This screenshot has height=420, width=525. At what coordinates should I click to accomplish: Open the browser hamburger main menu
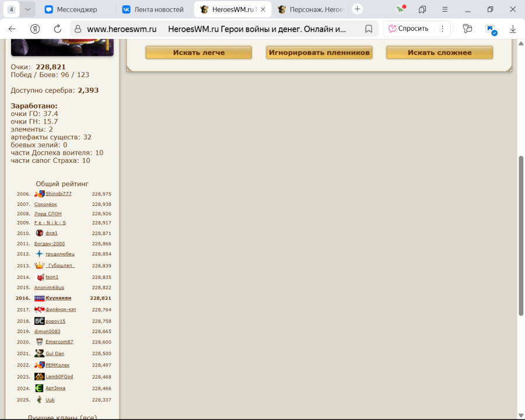click(x=445, y=9)
